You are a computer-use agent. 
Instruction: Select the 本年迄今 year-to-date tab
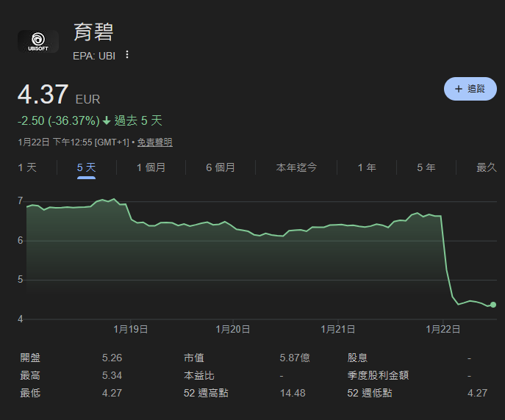[x=296, y=167]
